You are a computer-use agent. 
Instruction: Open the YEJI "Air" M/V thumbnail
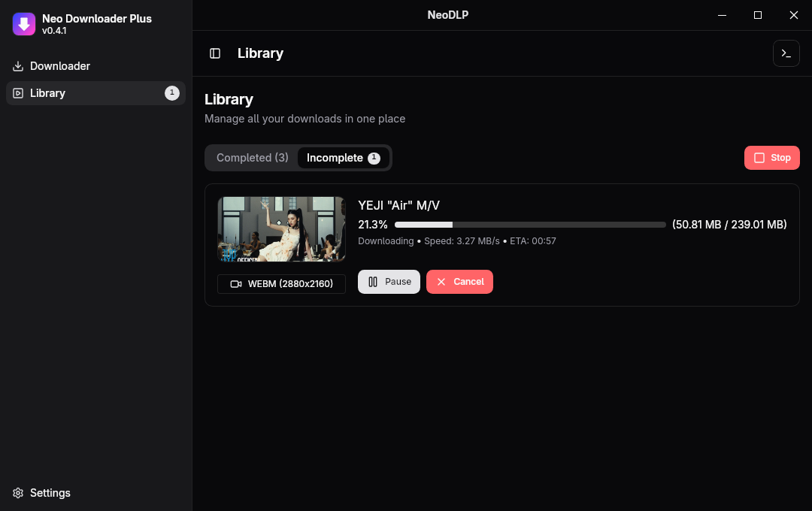pos(281,229)
